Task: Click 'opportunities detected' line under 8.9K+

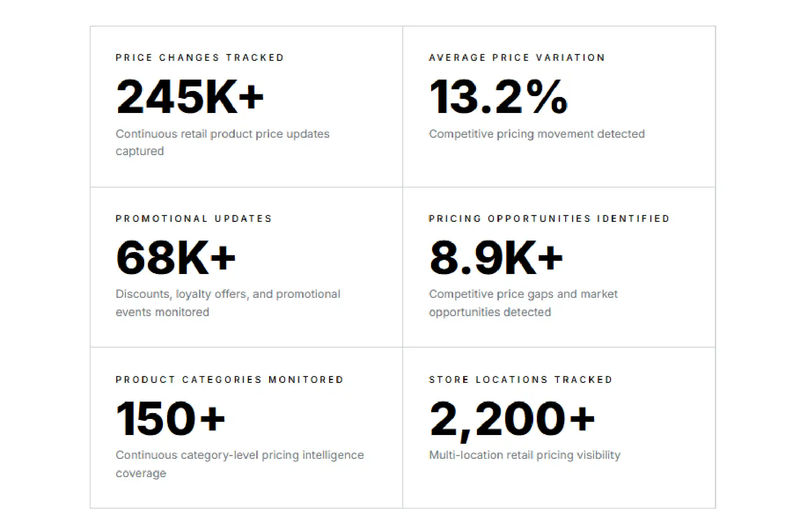Action: 490,312
